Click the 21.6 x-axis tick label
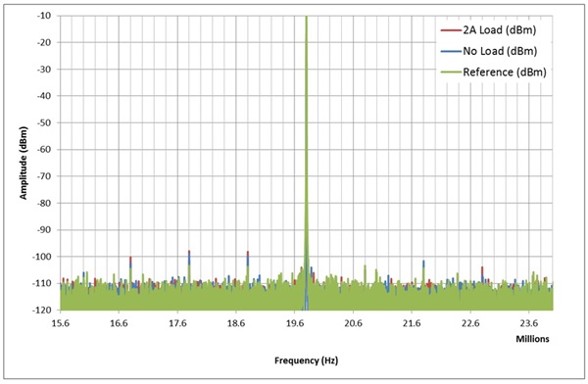The image size is (588, 384). tap(412, 323)
